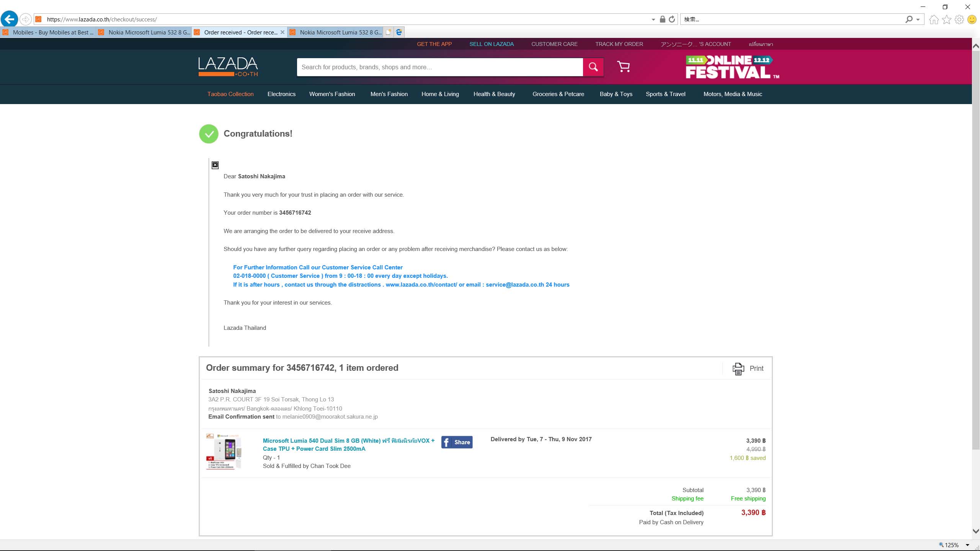Click the melanie0909 confirmation email address
This screenshot has width=980, height=551.
330,417
